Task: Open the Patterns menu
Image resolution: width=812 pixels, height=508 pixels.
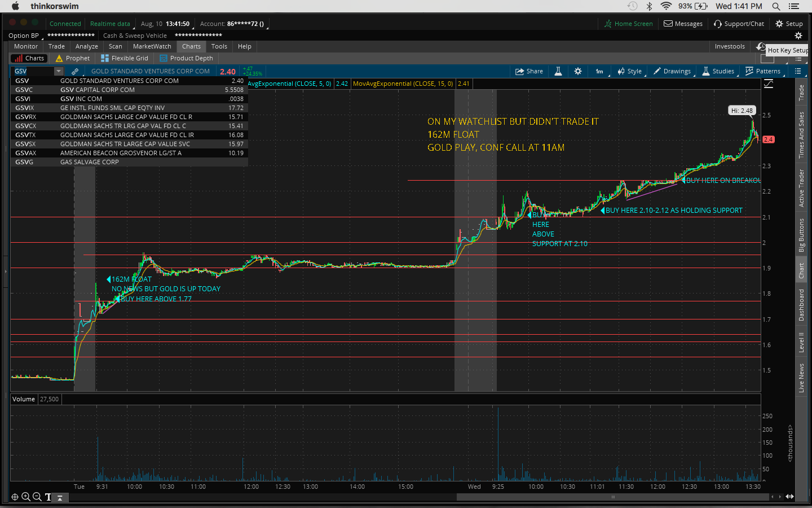Action: (x=763, y=72)
